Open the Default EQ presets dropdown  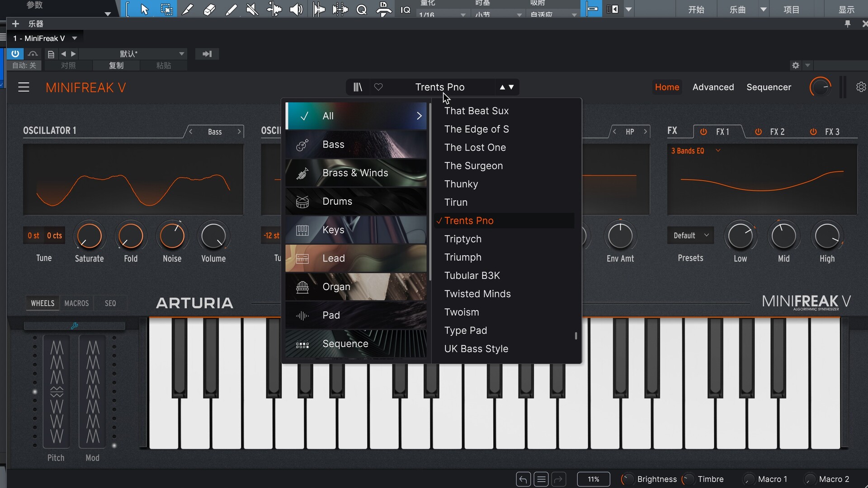(x=690, y=235)
